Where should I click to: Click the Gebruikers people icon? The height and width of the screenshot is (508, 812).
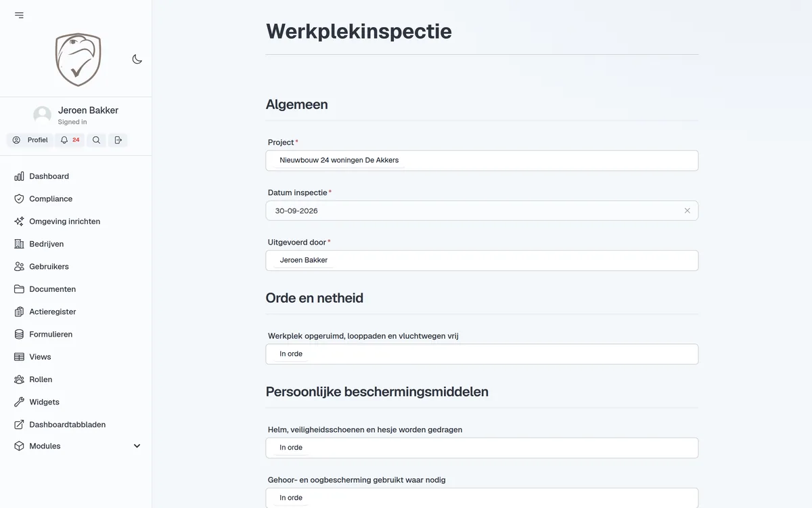click(19, 266)
